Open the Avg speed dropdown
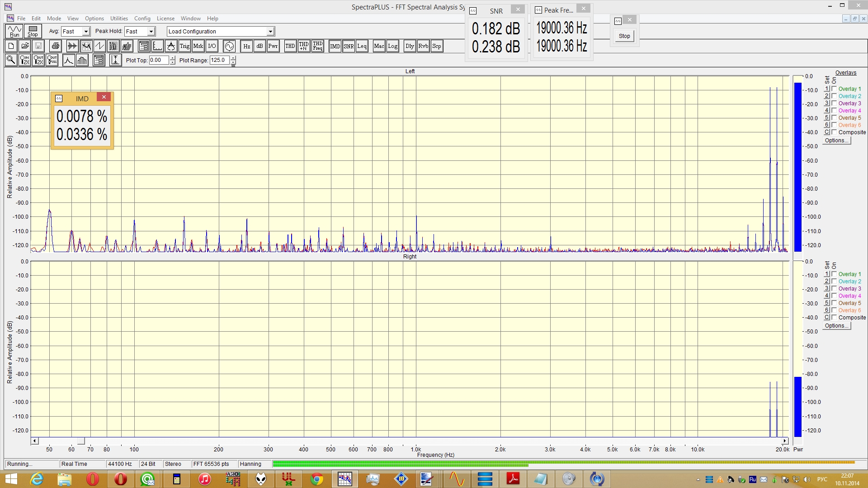The image size is (868, 488). (86, 32)
